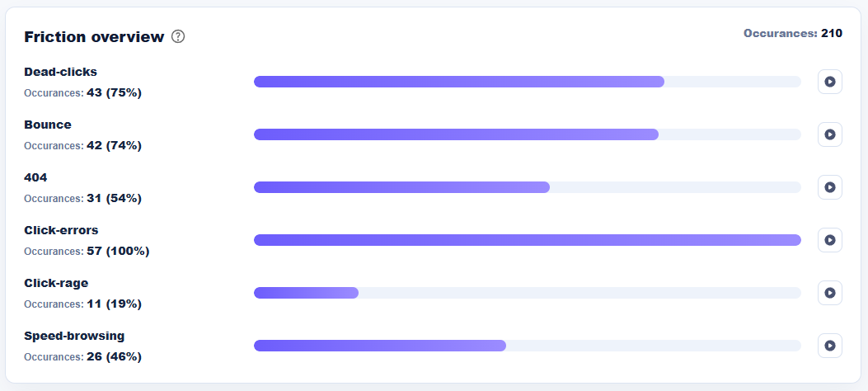Play Dead-clicks session recordings
Viewport: 868px width, 391px height.
(830, 82)
